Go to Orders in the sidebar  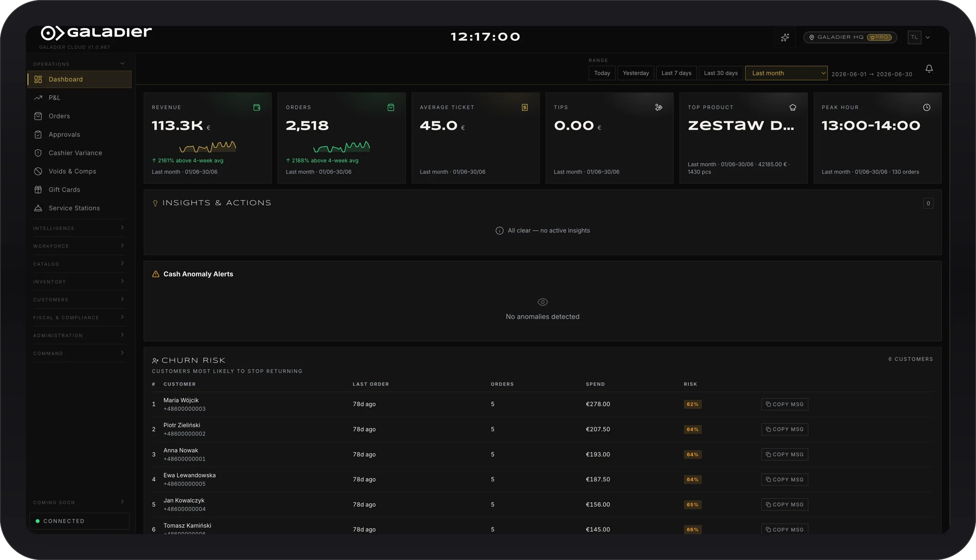(79, 116)
